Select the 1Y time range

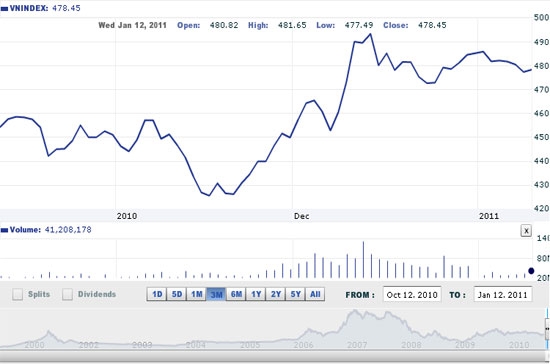[256, 294]
